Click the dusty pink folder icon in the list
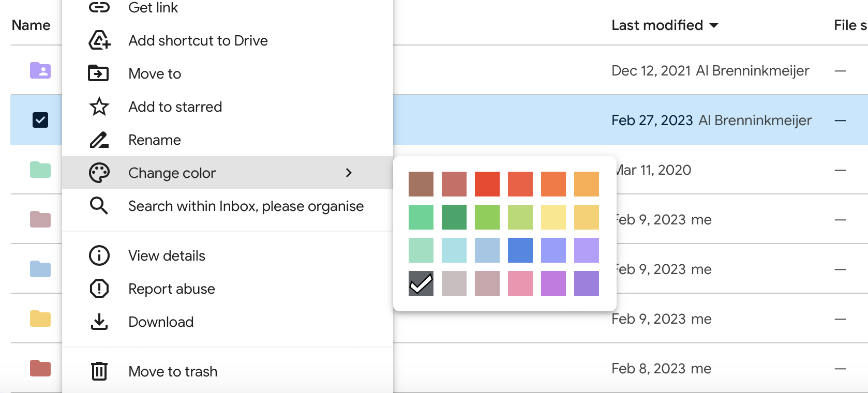 coord(40,219)
